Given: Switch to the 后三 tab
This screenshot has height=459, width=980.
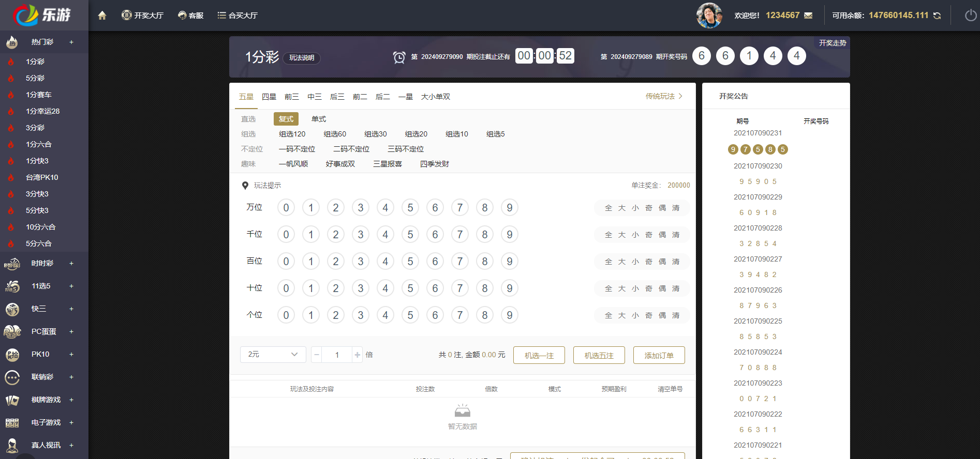Looking at the screenshot, I should (x=337, y=97).
